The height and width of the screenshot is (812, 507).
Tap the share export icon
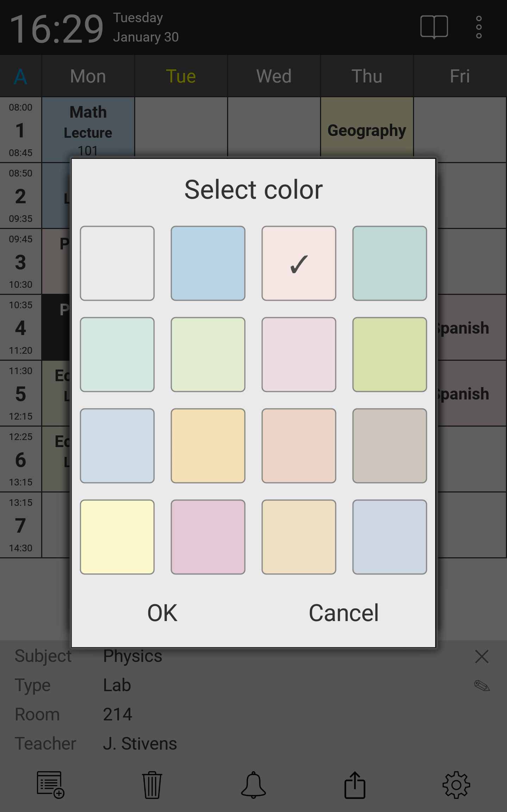(355, 785)
